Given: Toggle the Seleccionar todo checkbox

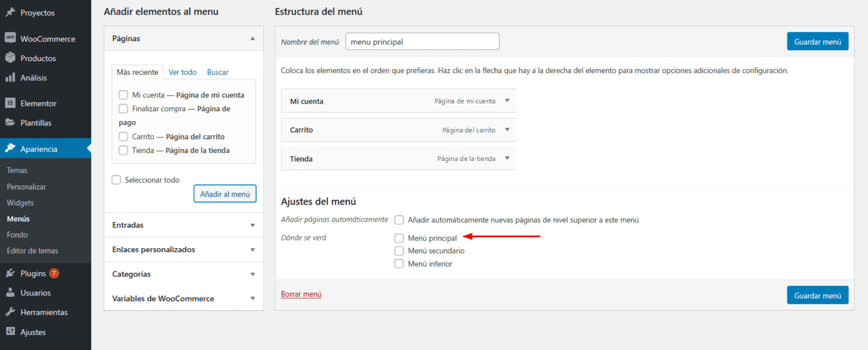Looking at the screenshot, I should [x=116, y=180].
